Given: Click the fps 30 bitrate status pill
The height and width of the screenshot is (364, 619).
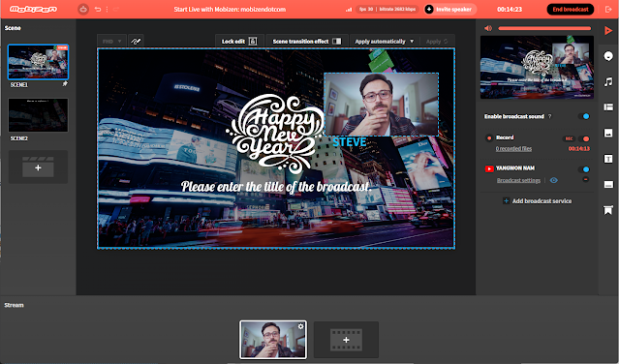Looking at the screenshot, I should [x=387, y=9].
